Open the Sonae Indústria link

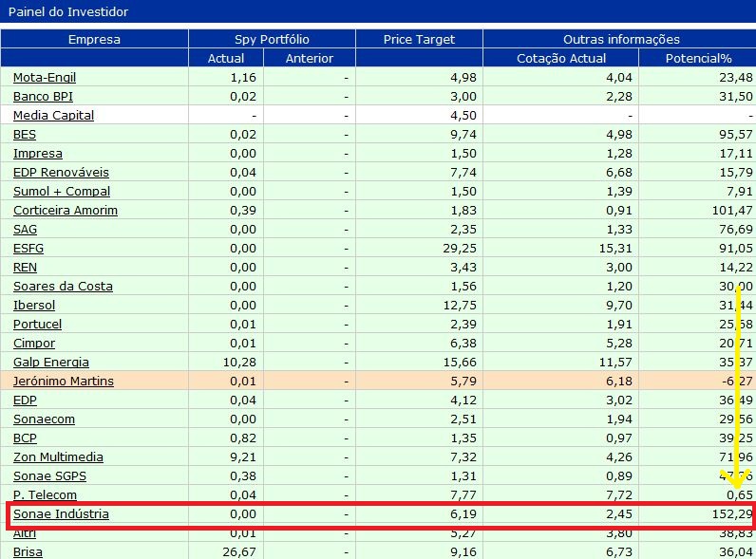tap(61, 513)
